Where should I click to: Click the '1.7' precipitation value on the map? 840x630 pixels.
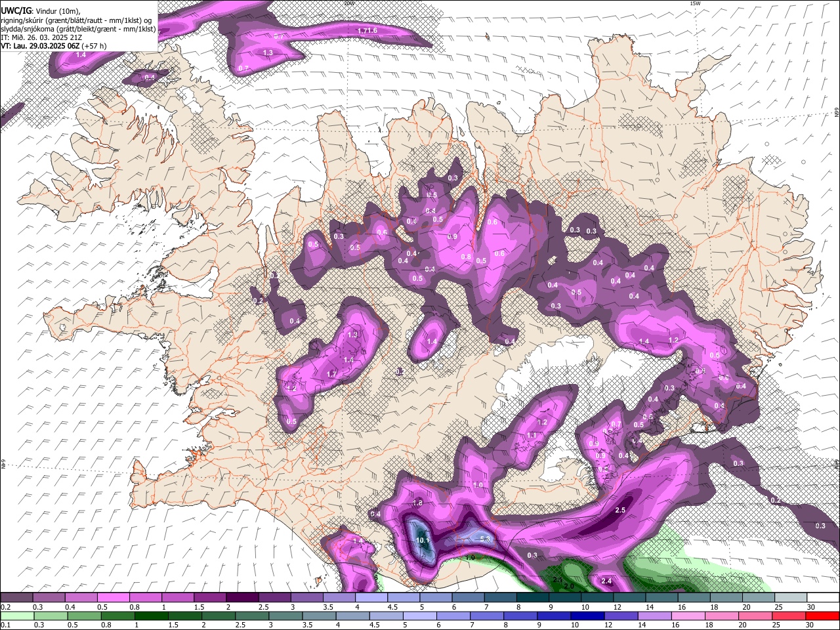(x=331, y=374)
